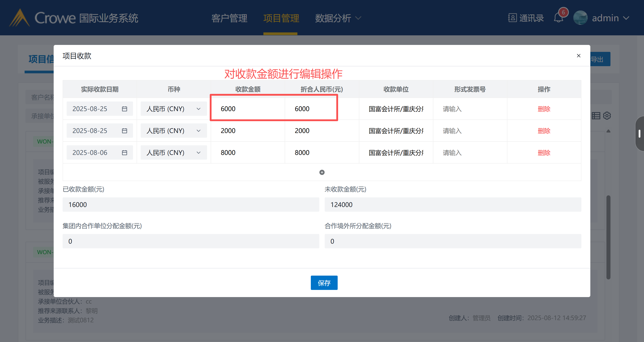Viewport: 644px width, 342px height.
Task: Click the settings gear icon
Action: 607,116
